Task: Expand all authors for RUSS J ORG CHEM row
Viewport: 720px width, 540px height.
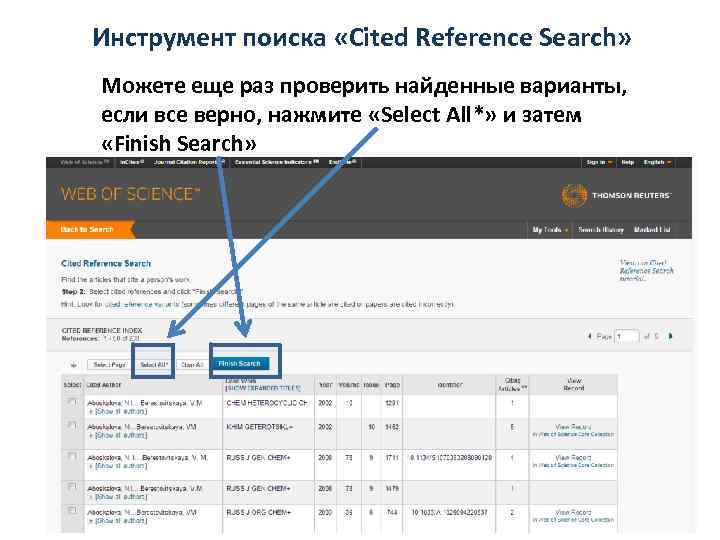Action: click(118, 521)
